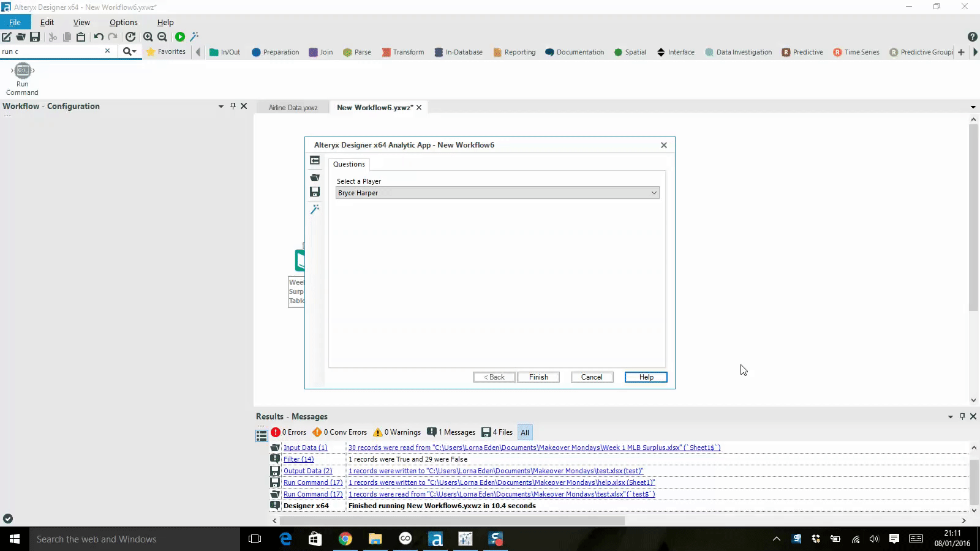Switch to the Airline Data.yxwz tab
The height and width of the screenshot is (551, 980).
(x=293, y=108)
